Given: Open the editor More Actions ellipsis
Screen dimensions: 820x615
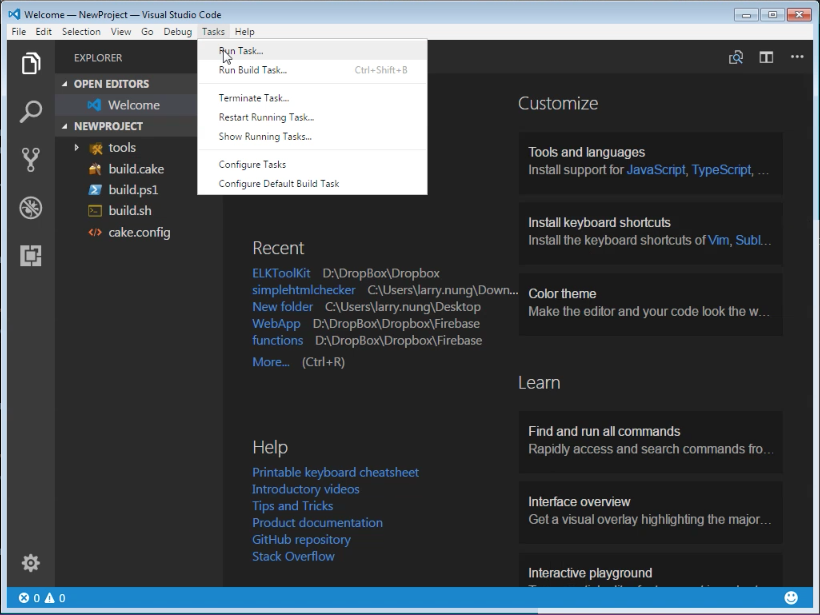Looking at the screenshot, I should 797,56.
